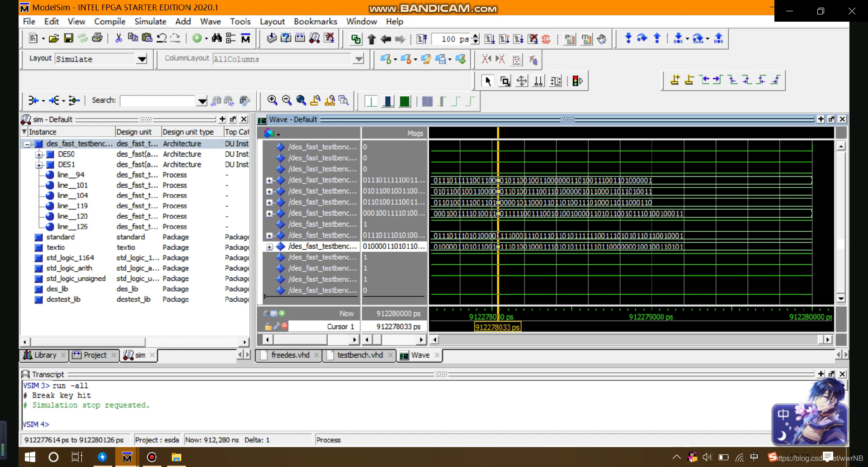868x467 pixels.
Task: Click the Copy icon
Action: [x=133, y=38]
